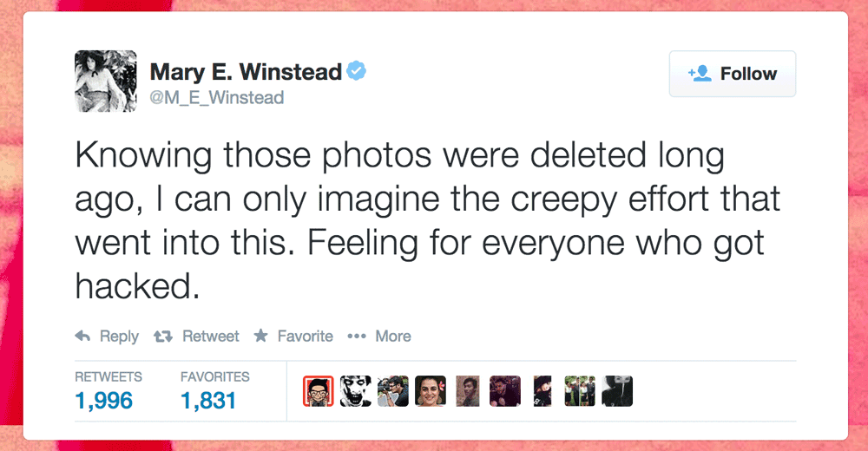The width and height of the screenshot is (868, 451).
Task: Click the fifth avatar in favoriters row
Action: [468, 391]
